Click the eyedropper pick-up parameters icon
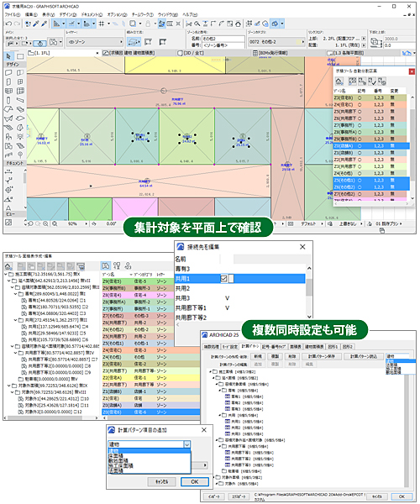The height and width of the screenshot is (504, 420). 36,24
